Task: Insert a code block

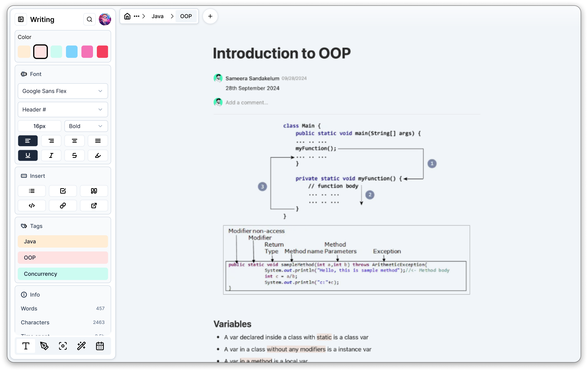Action: tap(32, 206)
